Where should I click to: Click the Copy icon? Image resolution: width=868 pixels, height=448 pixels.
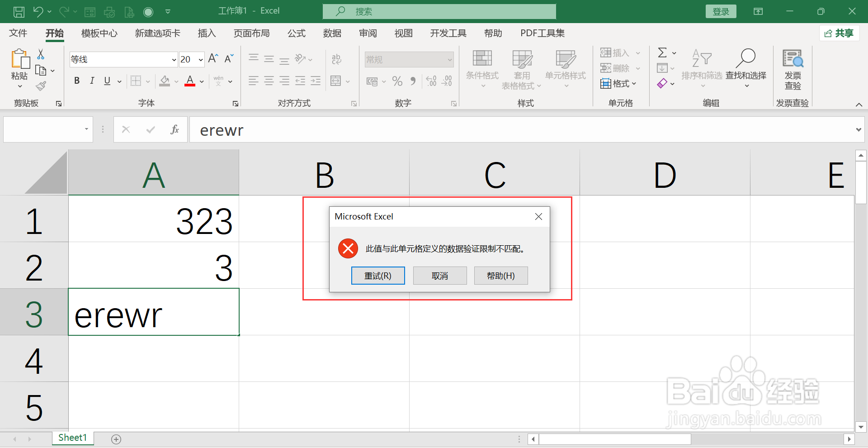(x=41, y=71)
